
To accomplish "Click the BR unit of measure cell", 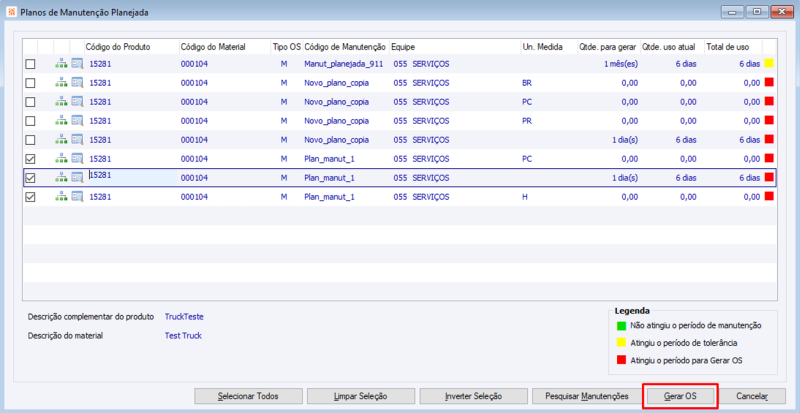I will (x=527, y=83).
